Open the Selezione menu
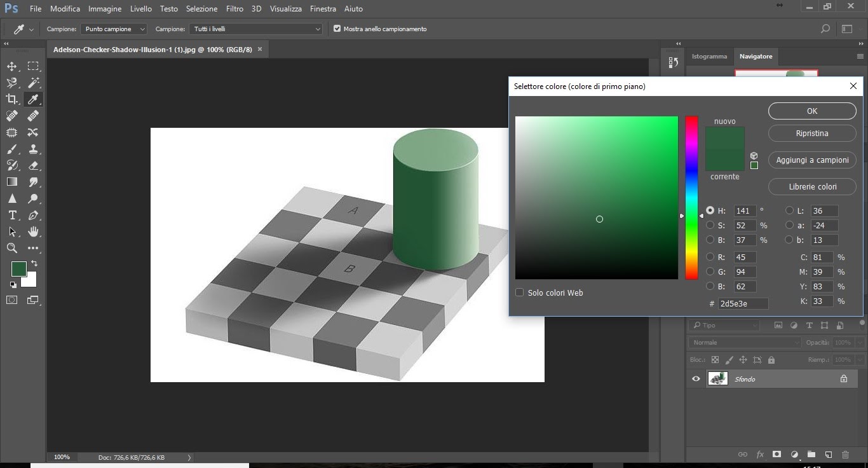 201,9
